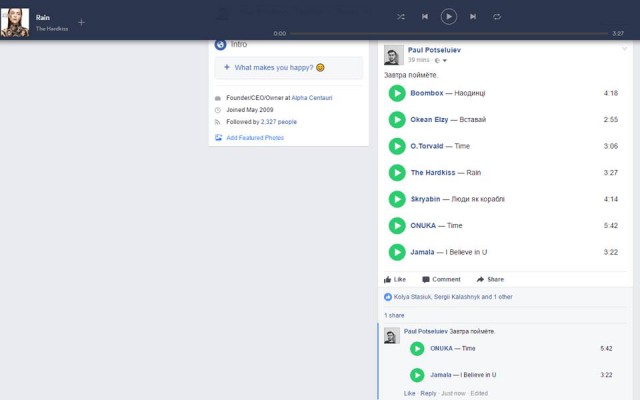640x400 pixels.
Task: Open the Alpha Centauri link
Action: tap(311, 98)
